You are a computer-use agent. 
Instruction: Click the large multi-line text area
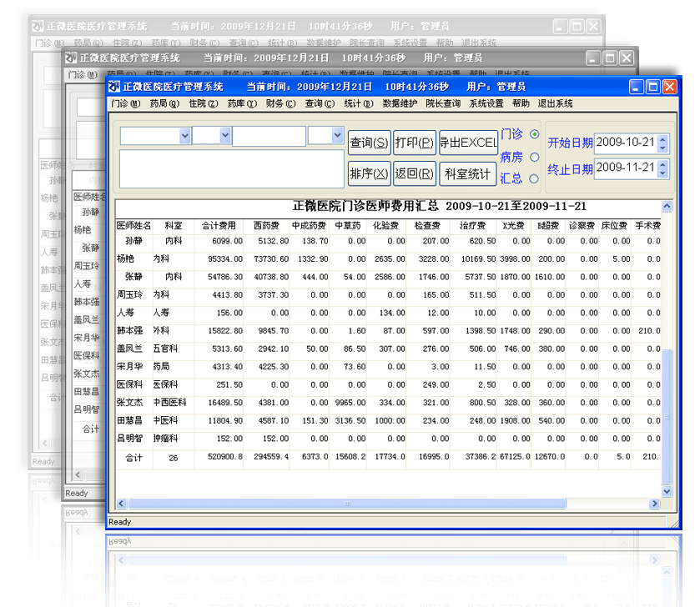pos(232,168)
